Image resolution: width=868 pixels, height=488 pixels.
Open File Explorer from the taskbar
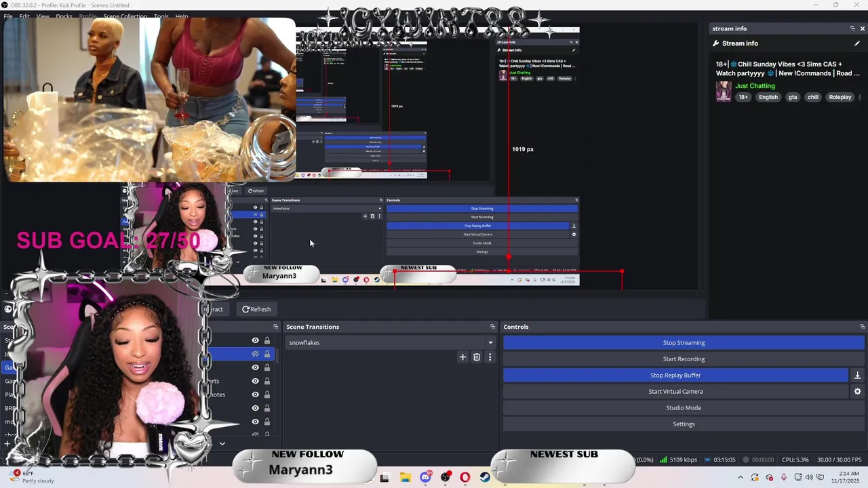[x=405, y=477]
